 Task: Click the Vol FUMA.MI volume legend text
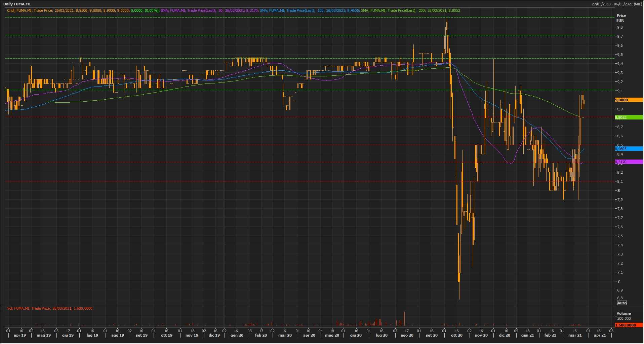pos(50,308)
